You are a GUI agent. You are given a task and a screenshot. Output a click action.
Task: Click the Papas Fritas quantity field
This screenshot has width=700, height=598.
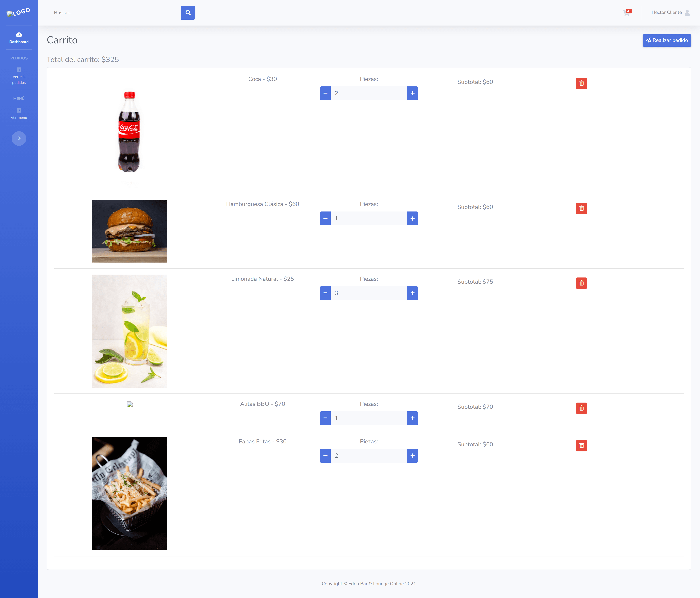coord(369,456)
